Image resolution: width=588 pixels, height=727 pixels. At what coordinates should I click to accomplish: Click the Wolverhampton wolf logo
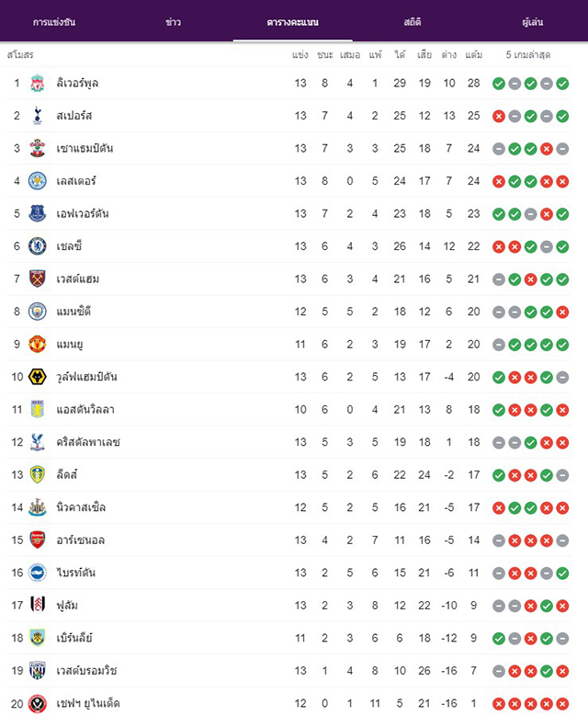coord(37,377)
